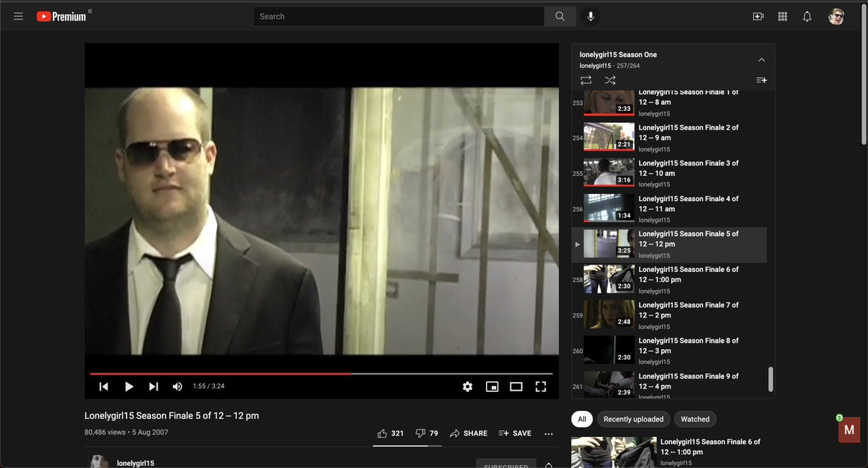
Task: Toggle loop playlist
Action: (586, 80)
